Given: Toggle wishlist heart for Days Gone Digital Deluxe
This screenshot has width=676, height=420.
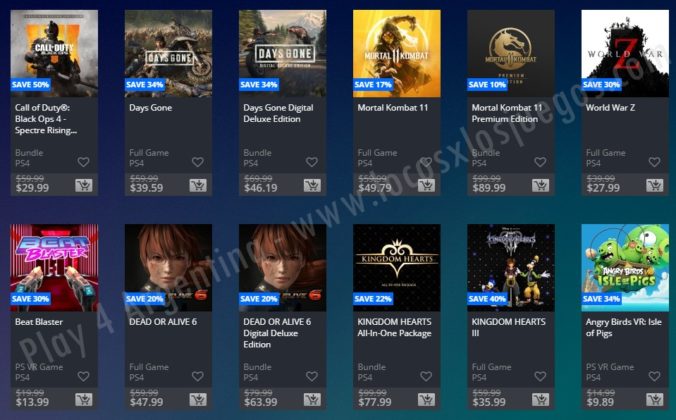Looking at the screenshot, I should (312, 162).
